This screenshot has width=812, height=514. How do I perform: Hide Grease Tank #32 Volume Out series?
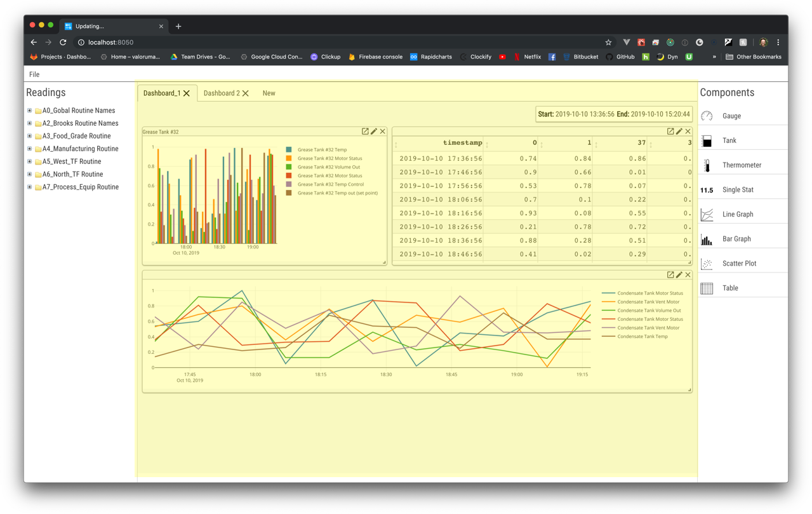[328, 167]
